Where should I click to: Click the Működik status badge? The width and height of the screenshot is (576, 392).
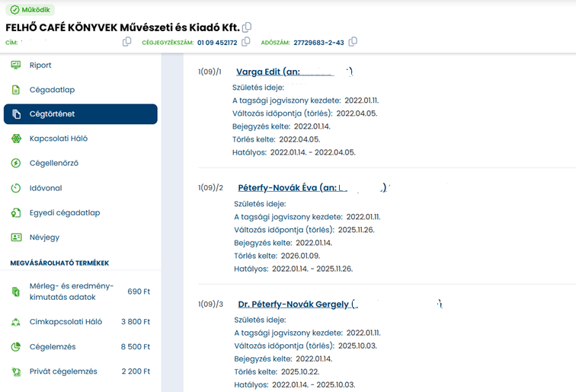point(30,10)
